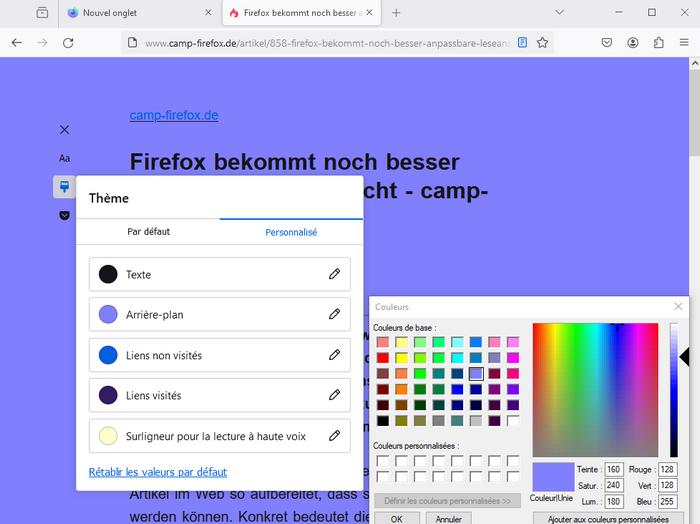Click the Satur. value field
The height and width of the screenshot is (524, 700).
coord(613,485)
